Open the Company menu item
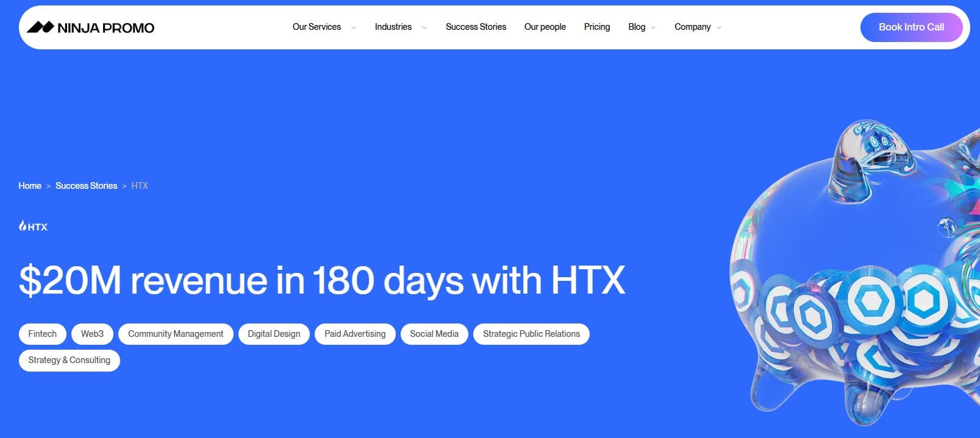This screenshot has width=980, height=438. [693, 27]
